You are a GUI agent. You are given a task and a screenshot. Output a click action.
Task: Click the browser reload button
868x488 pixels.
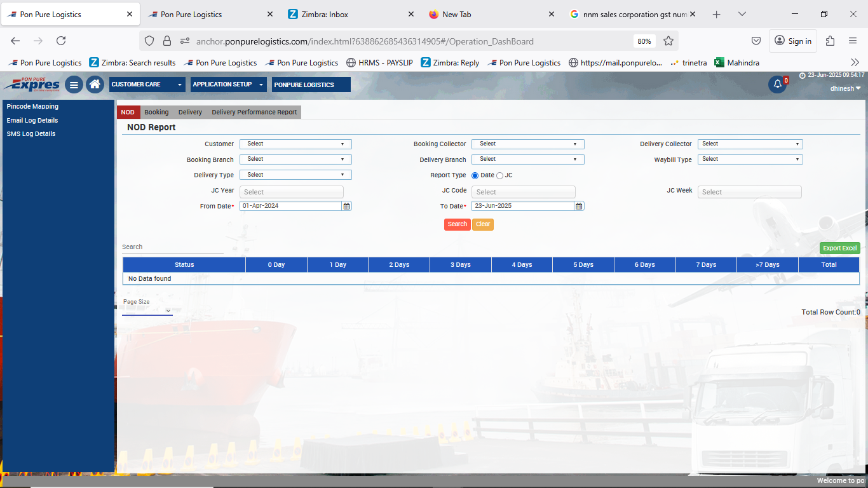(x=61, y=41)
